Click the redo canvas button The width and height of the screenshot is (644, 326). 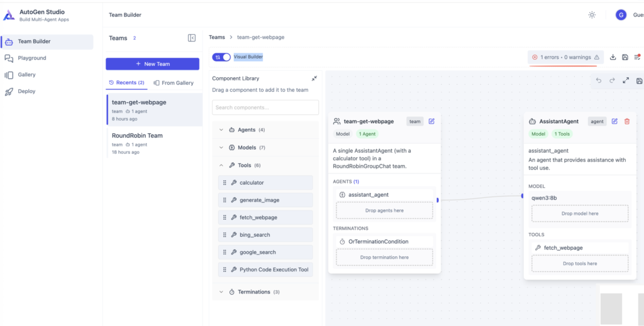[x=612, y=81]
